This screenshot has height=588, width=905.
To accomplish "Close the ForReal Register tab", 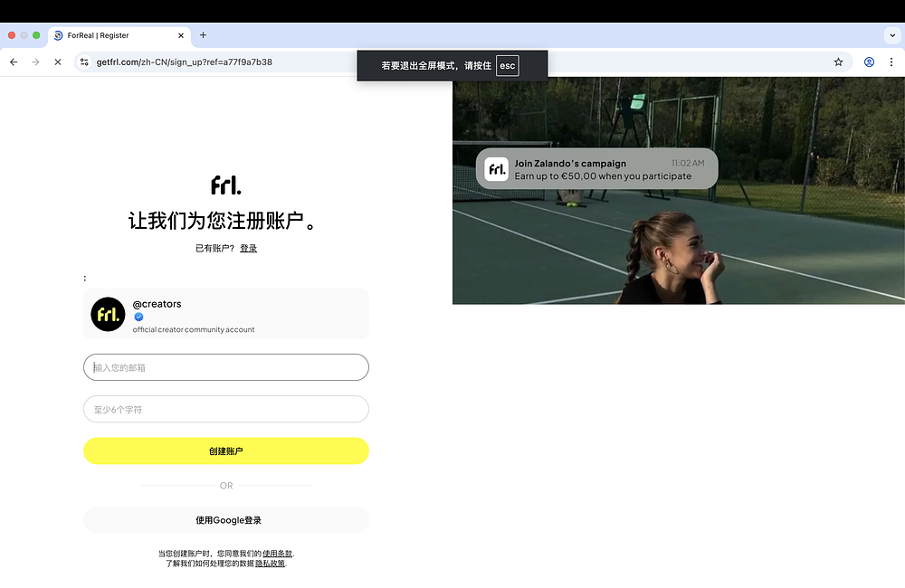I will pyautogui.click(x=181, y=35).
